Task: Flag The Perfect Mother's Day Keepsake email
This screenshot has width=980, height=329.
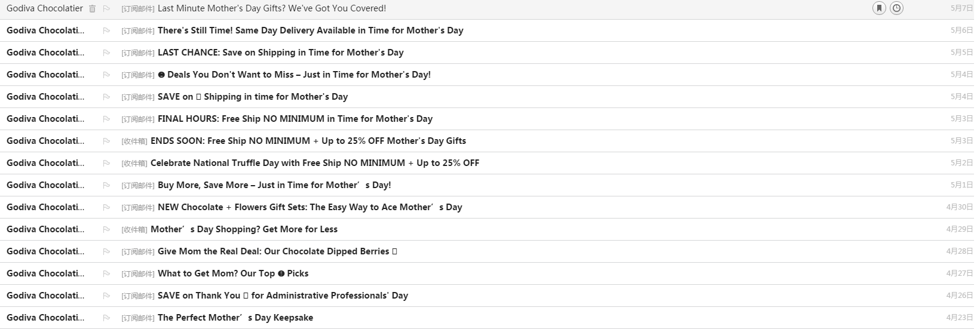Action: coord(107,318)
